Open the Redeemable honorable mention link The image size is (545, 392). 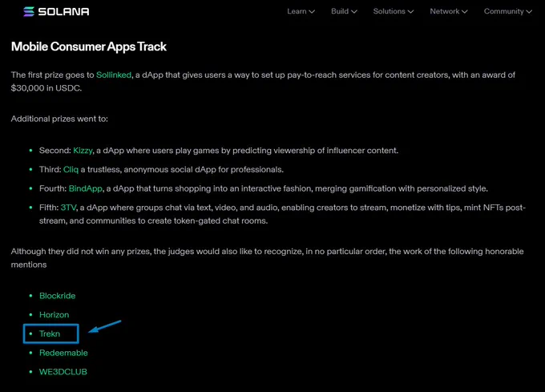(x=63, y=353)
